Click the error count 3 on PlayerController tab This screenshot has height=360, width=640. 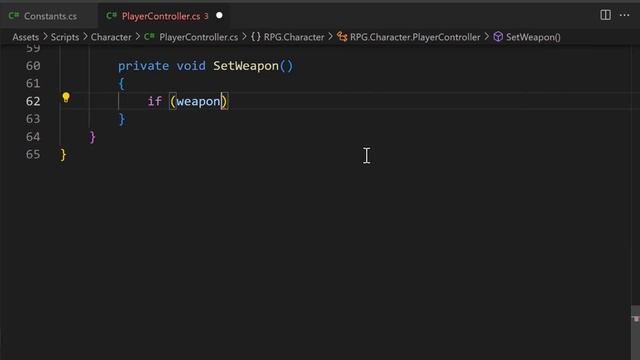206,16
